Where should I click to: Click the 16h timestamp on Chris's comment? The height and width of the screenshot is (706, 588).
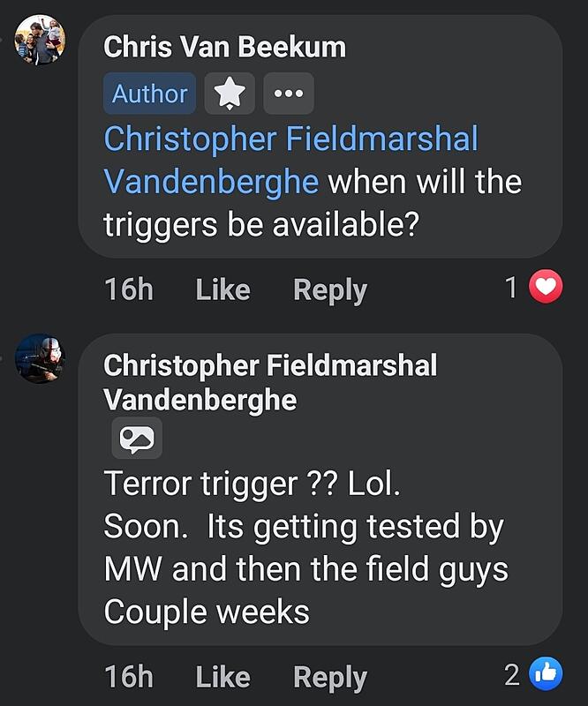point(129,289)
